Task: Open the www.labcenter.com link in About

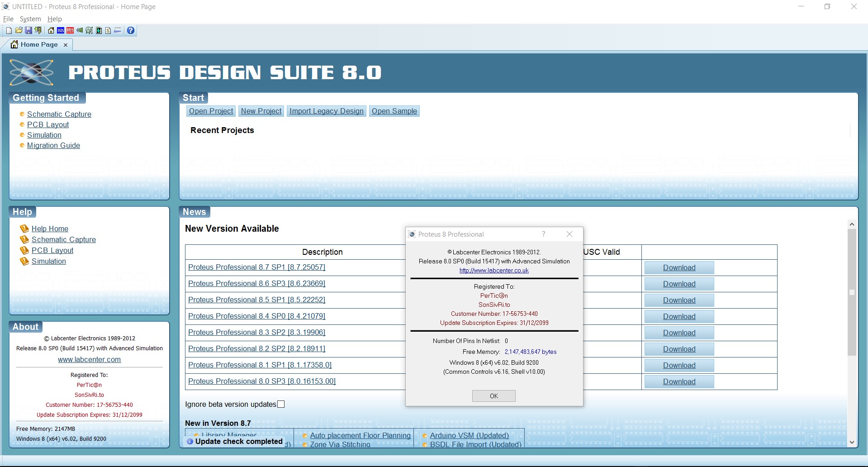Action: [89, 359]
